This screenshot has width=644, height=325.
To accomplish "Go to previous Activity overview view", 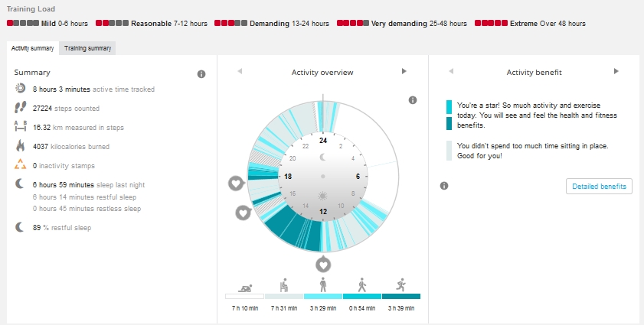I will tap(240, 72).
